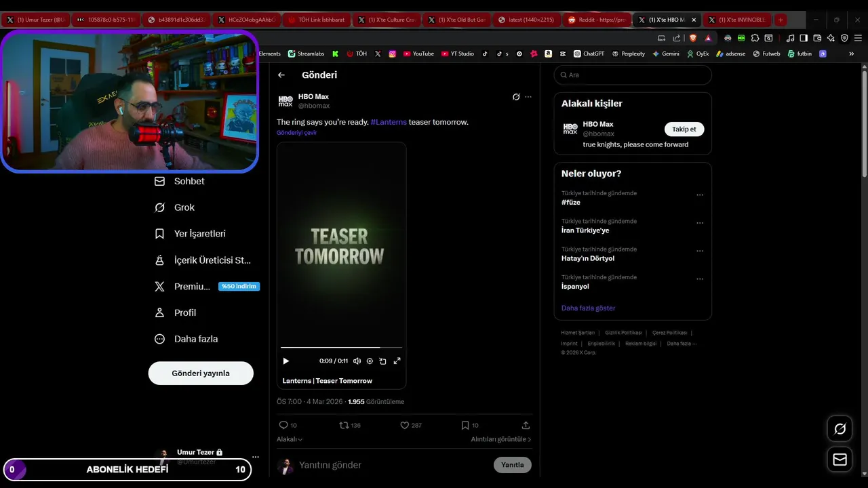
Task: Expand Daha fazla sidebar menu
Action: (186, 339)
